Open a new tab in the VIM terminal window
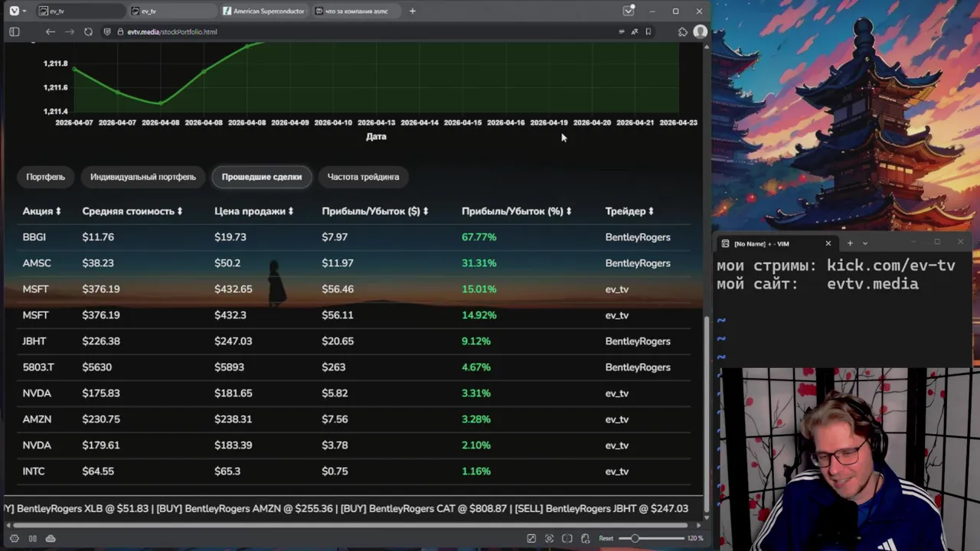980x551 pixels. pos(850,243)
